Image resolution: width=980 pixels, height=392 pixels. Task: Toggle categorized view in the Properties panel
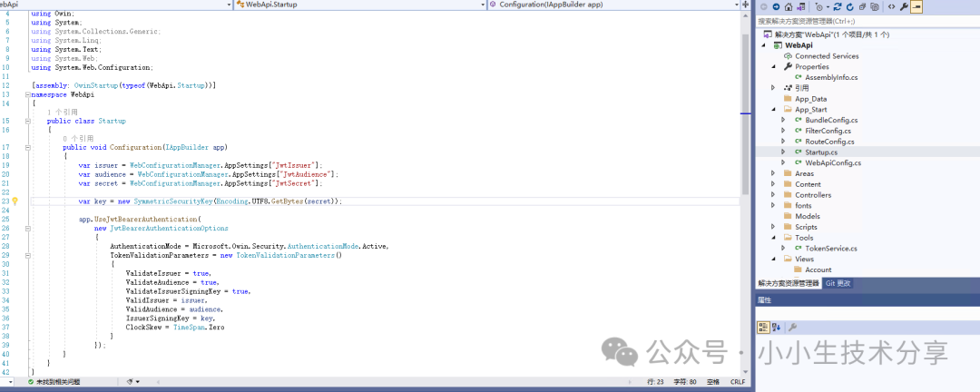click(x=764, y=328)
